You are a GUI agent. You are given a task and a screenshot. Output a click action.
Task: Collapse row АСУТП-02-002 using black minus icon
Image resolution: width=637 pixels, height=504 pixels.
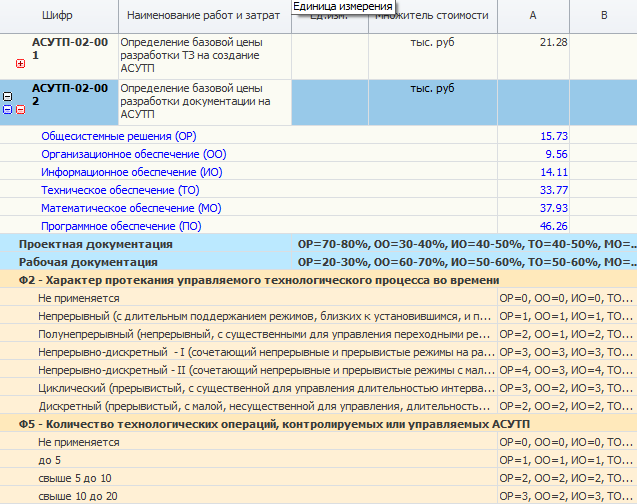[x=8, y=97]
